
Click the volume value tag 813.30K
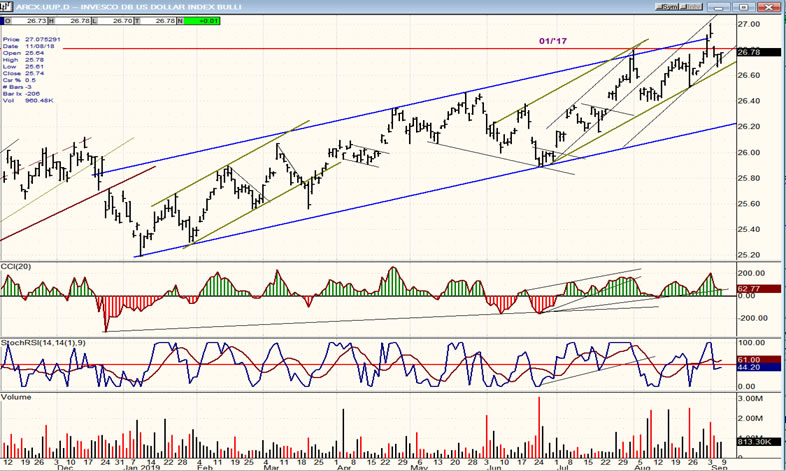pos(758,442)
